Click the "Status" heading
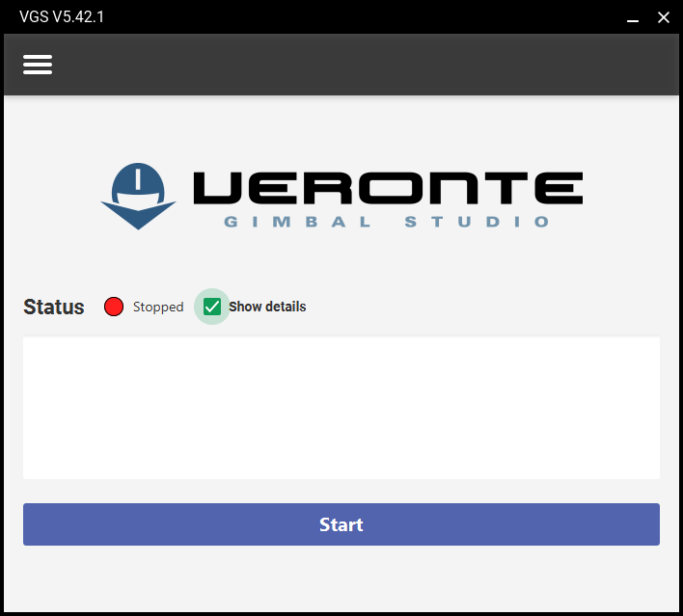Screen dimensions: 683x616 point(54,307)
